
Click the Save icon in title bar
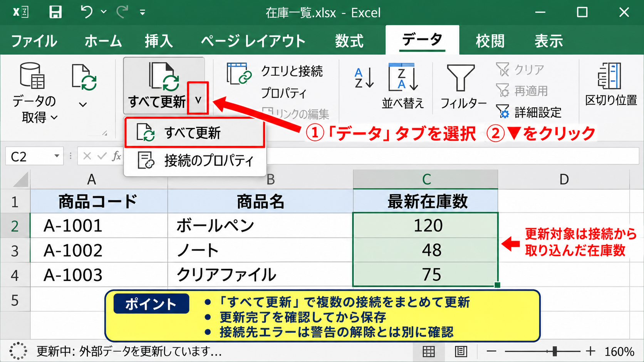click(55, 12)
